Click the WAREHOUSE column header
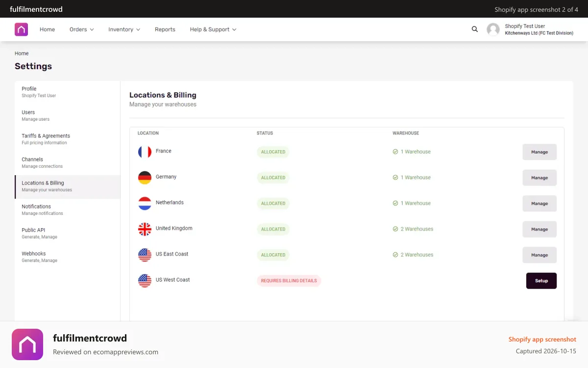This screenshot has height=368, width=588. click(406, 133)
